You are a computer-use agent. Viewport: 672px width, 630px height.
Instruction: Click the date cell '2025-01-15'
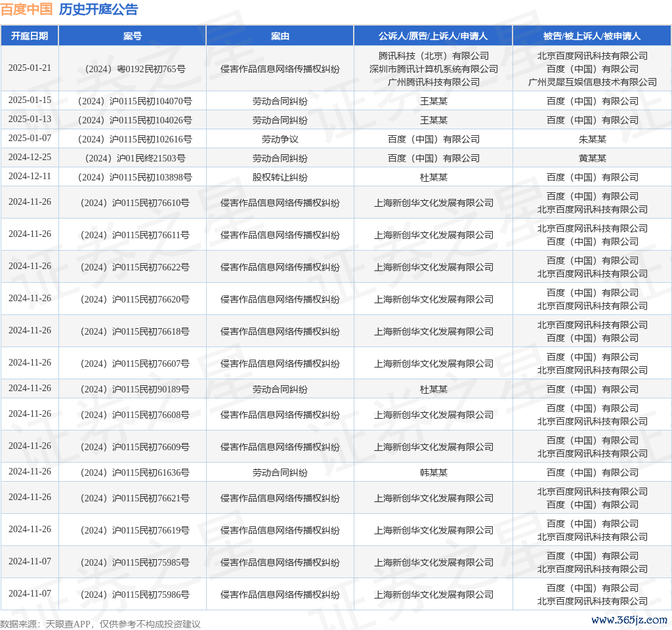(x=30, y=100)
